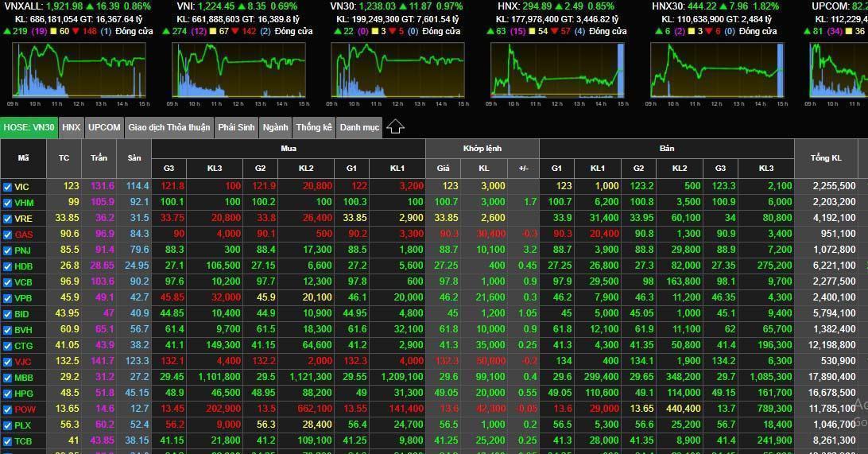Image resolution: width=868 pixels, height=454 pixels.
Task: Open the HOSE: VN30 board selector
Action: 29,127
